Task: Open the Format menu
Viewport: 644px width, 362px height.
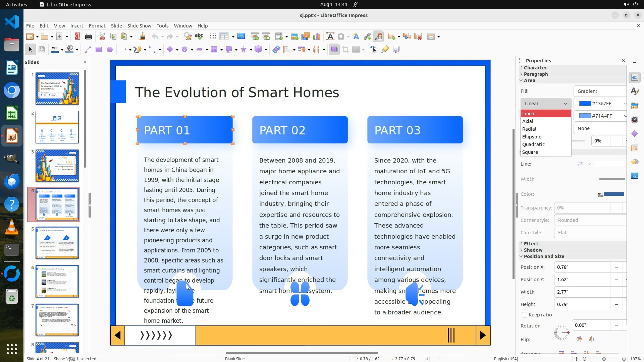Action: [97, 26]
